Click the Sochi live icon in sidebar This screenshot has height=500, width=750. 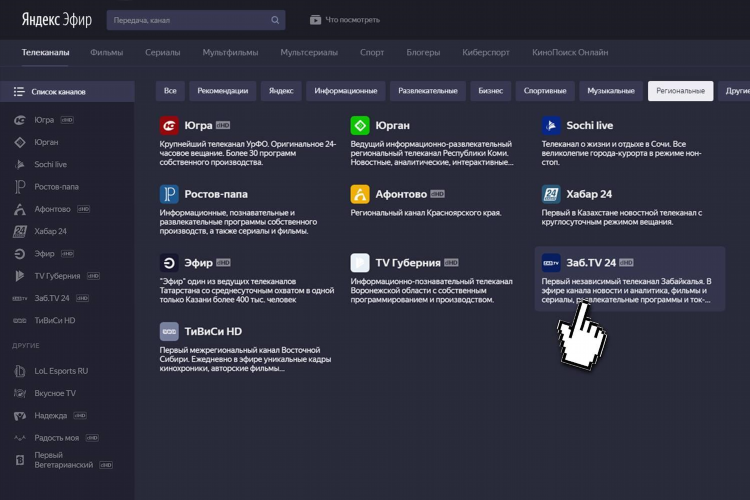click(20, 165)
